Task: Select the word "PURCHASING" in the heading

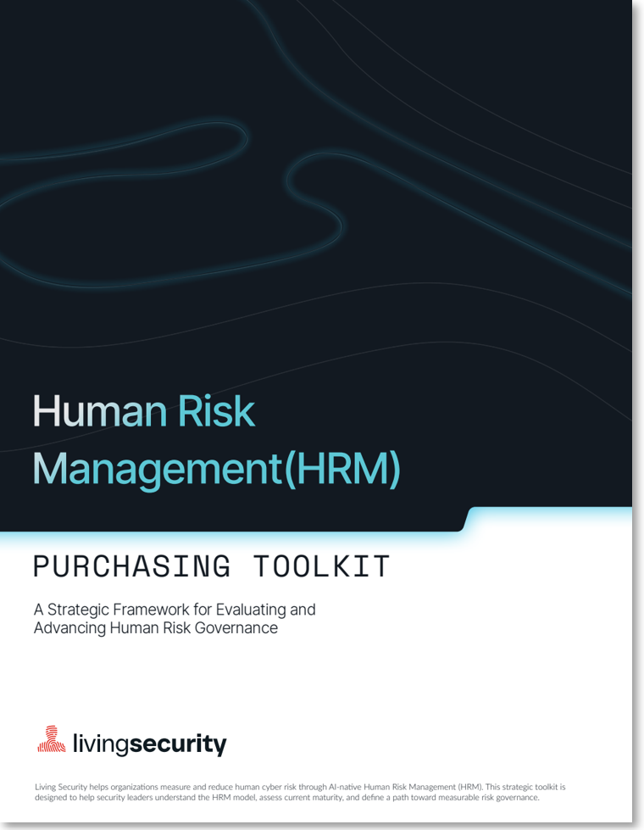Action: 130,566
